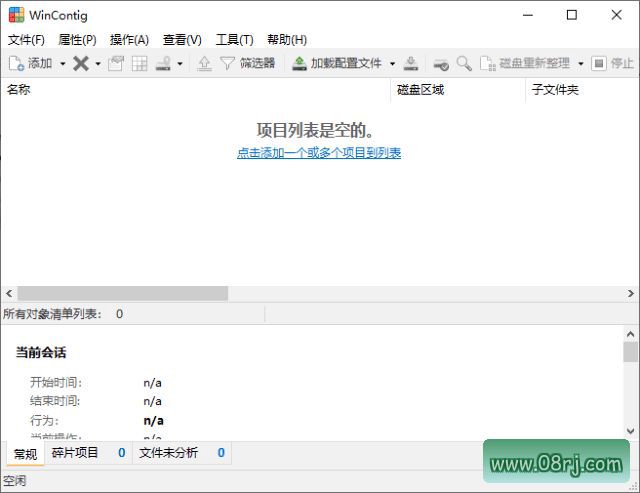This screenshot has height=493, width=640.
Task: Click the X remove-item icon
Action: point(81,63)
